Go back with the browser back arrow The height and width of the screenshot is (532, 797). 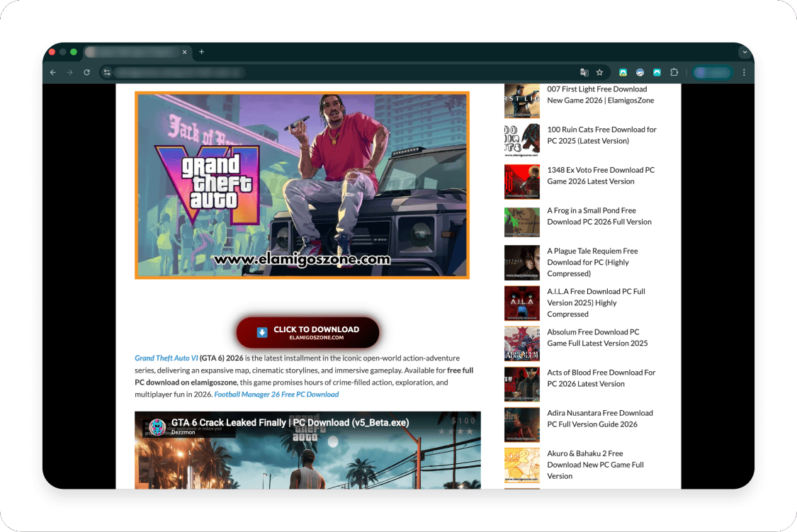click(53, 73)
